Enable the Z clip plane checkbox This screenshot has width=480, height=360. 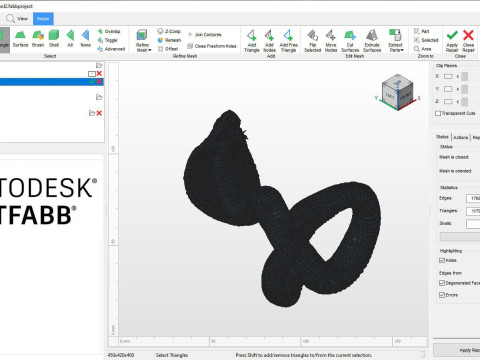[448, 101]
